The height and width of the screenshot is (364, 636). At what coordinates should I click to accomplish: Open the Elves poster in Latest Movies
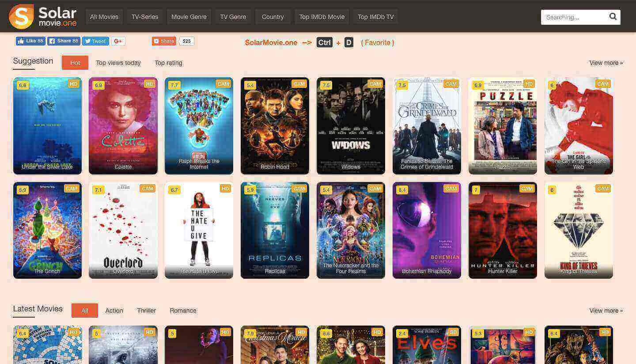pos(427,345)
